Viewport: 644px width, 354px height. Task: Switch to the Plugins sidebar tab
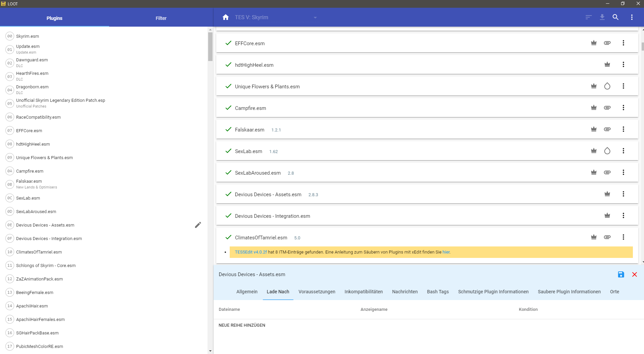pos(55,18)
